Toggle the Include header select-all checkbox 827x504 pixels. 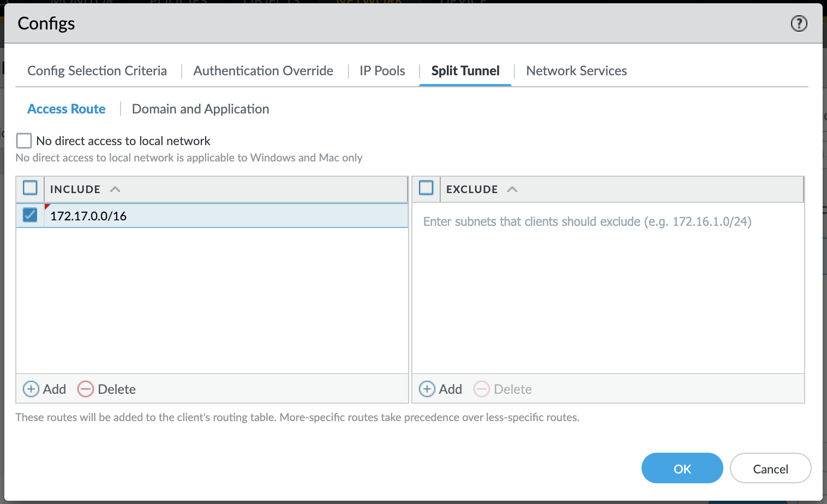(x=30, y=188)
